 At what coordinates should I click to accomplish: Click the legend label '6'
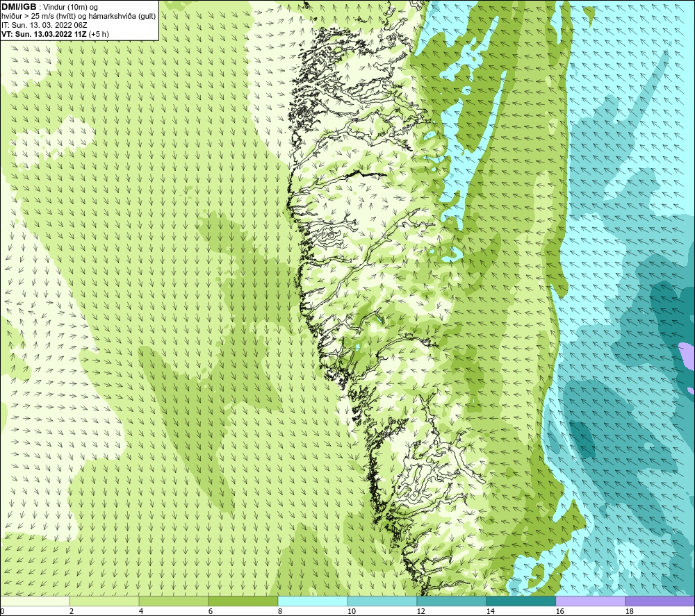[211, 611]
